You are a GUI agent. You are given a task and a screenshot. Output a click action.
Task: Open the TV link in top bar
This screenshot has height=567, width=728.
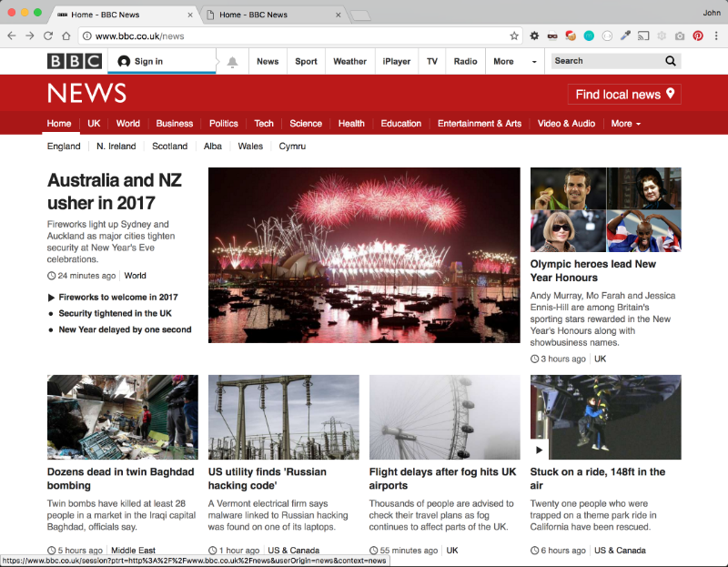pos(432,61)
